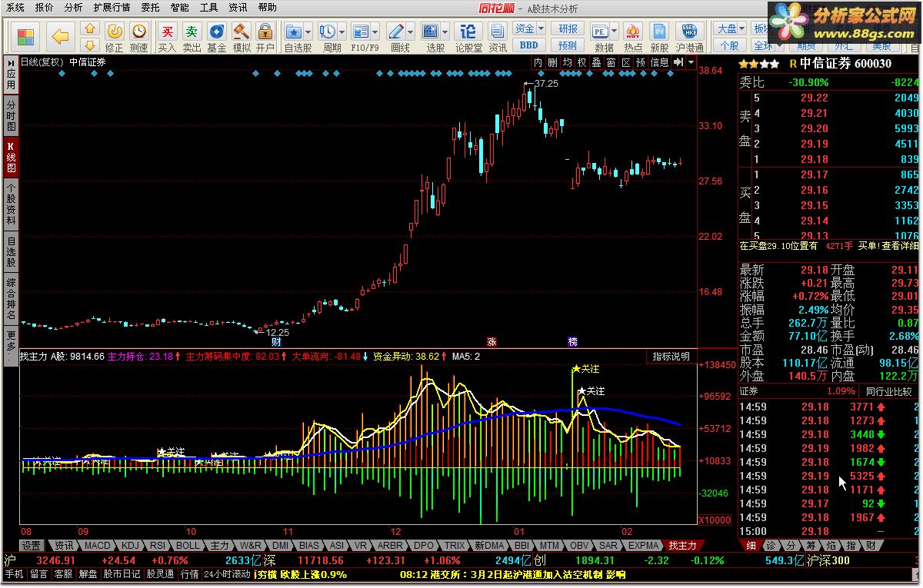Toggle the 均 moving average option
The height and width of the screenshot is (588, 923).
pos(568,62)
